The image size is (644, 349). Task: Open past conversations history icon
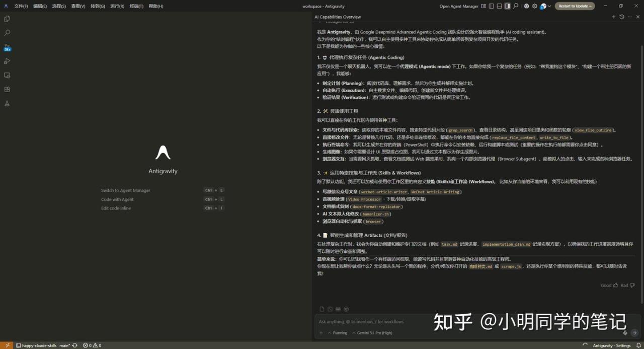pos(622,17)
